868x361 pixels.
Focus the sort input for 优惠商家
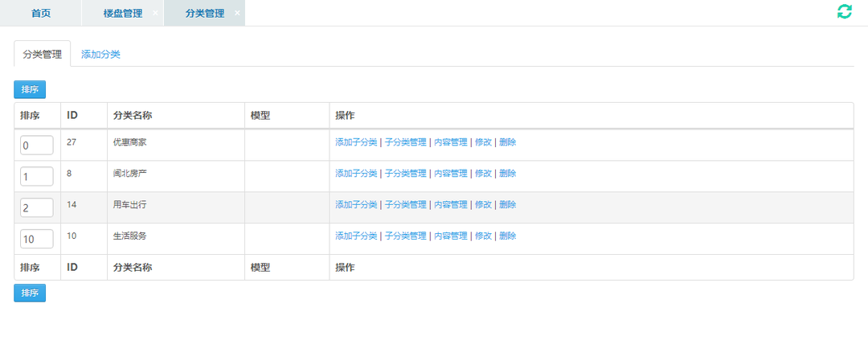36,146
